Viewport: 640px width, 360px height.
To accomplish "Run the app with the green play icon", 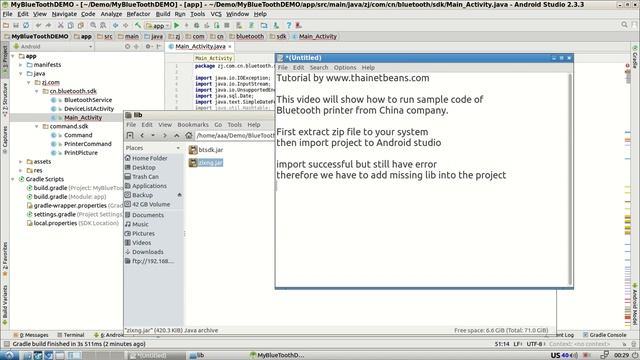I will tap(177, 25).
